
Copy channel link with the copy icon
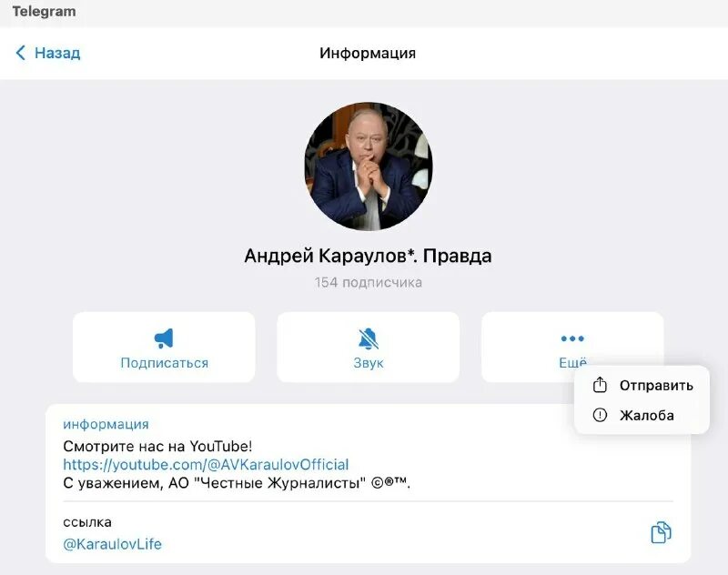pos(661,532)
